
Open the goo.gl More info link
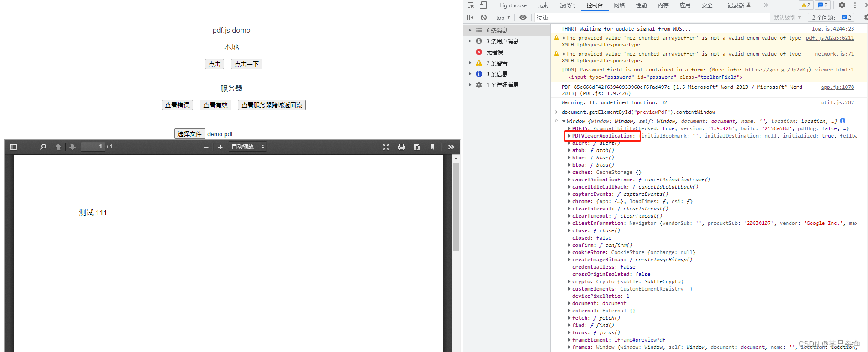(x=777, y=70)
